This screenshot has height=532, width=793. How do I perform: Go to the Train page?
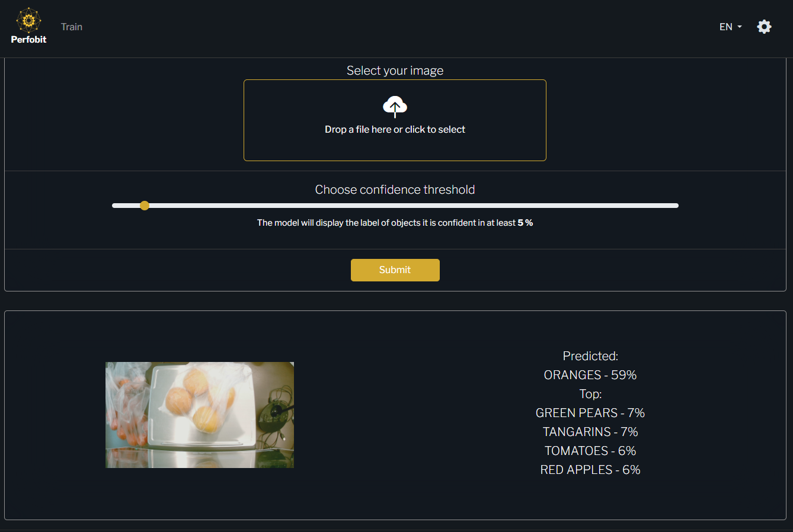pos(72,27)
